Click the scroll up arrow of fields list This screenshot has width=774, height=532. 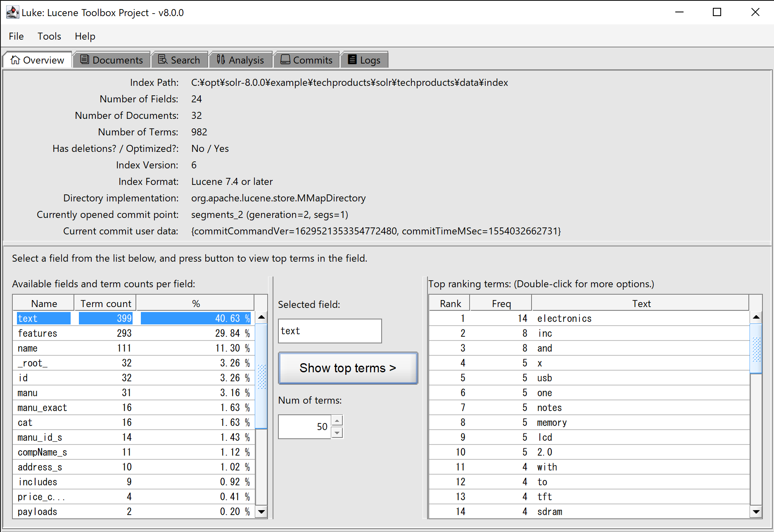pyautogui.click(x=261, y=317)
